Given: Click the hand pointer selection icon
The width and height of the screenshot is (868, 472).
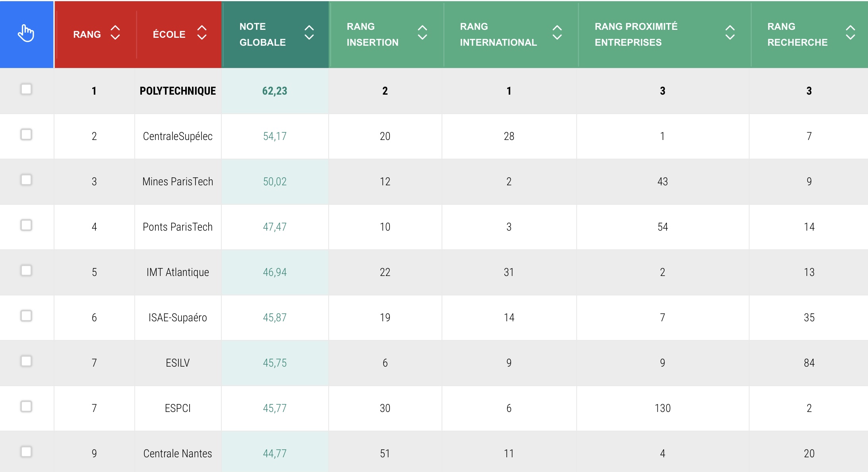Looking at the screenshot, I should coord(26,33).
